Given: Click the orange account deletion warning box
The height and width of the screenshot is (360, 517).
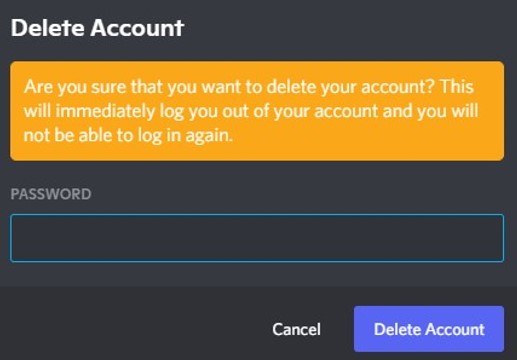Looking at the screenshot, I should [257, 111].
